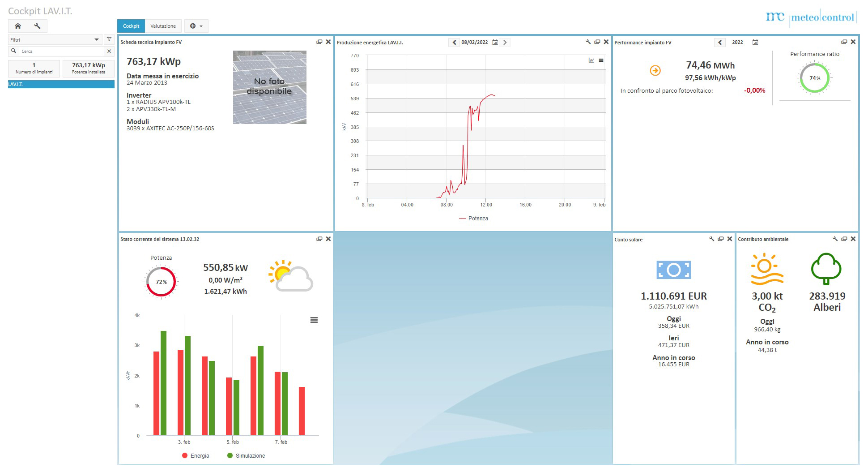Click the Cerca search field
The height and width of the screenshot is (472, 868).
62,51
